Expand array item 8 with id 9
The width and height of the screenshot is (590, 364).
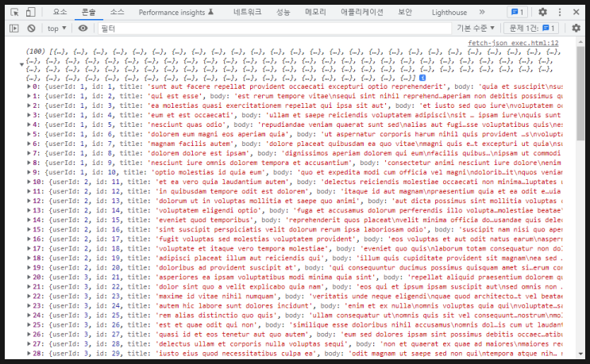click(29, 163)
